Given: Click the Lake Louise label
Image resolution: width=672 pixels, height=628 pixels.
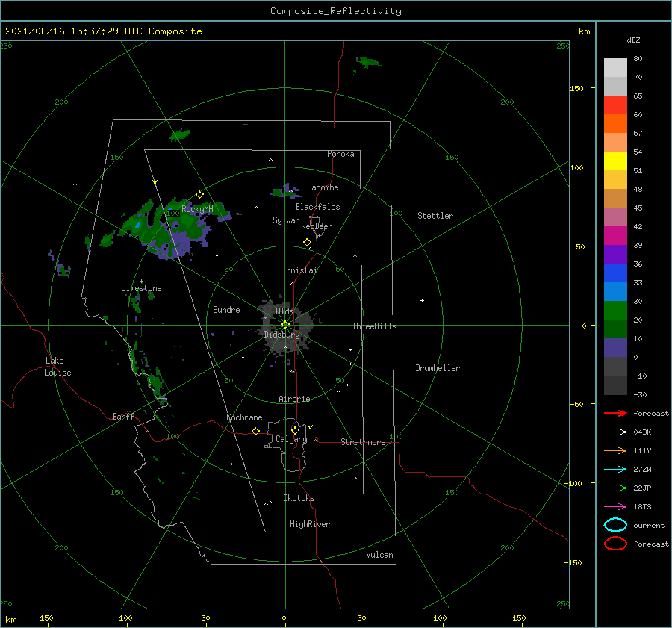Looking at the screenshot, I should click(x=57, y=367).
